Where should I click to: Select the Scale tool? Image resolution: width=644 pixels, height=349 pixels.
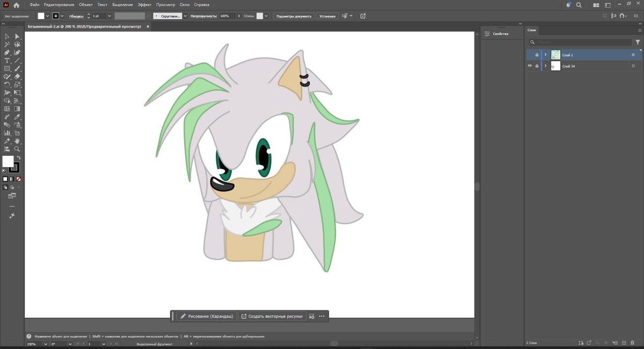click(17, 85)
